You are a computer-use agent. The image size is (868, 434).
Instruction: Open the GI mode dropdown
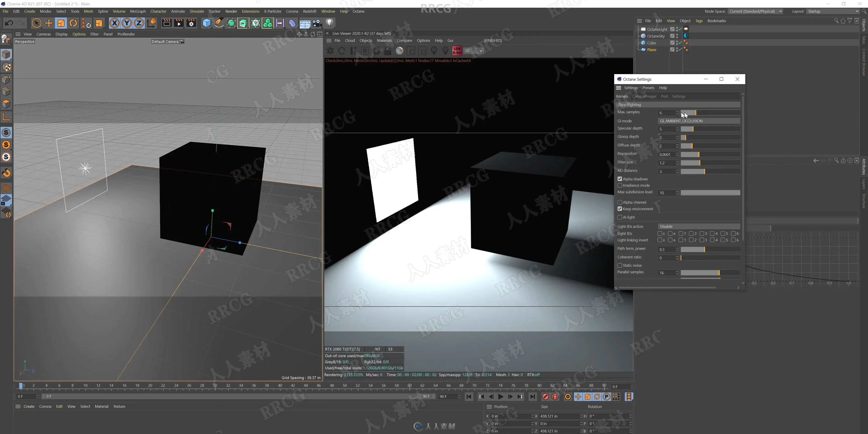[698, 121]
